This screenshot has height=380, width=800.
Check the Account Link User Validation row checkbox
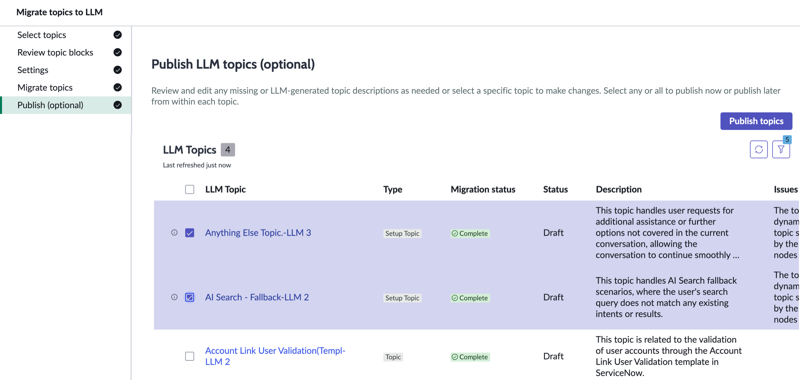pyautogui.click(x=190, y=357)
